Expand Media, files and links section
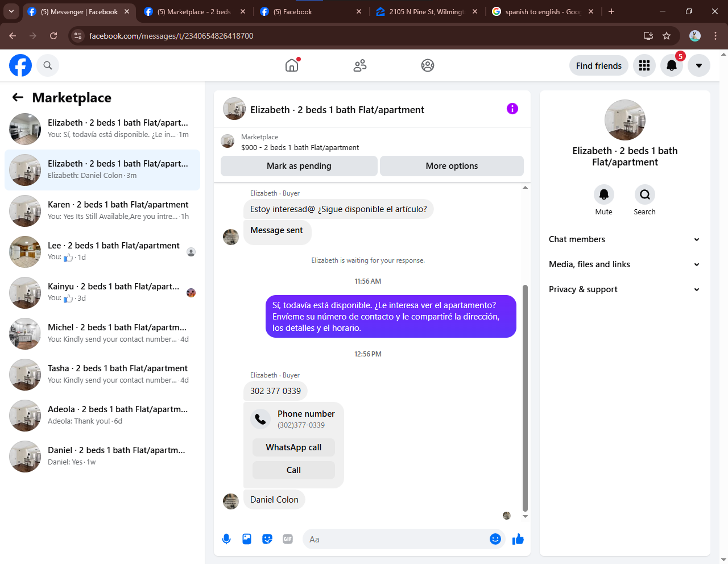This screenshot has width=728, height=564. [x=624, y=264]
